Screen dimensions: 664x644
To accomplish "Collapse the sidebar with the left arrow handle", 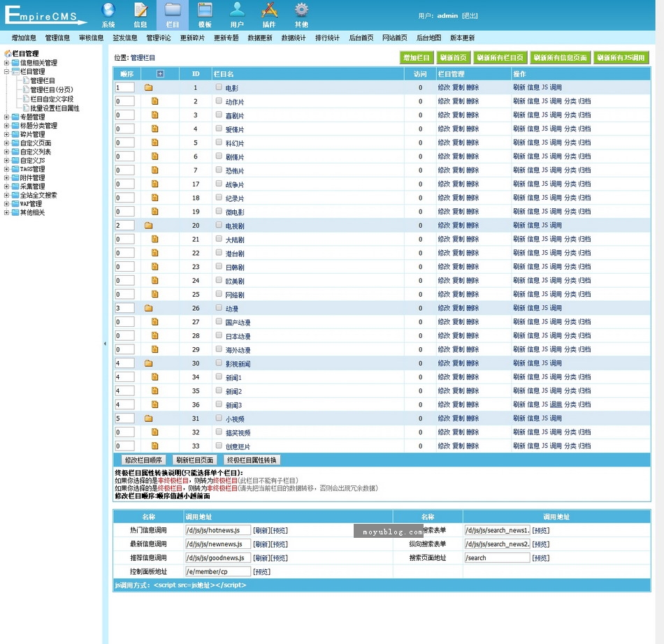I will pyautogui.click(x=105, y=344).
